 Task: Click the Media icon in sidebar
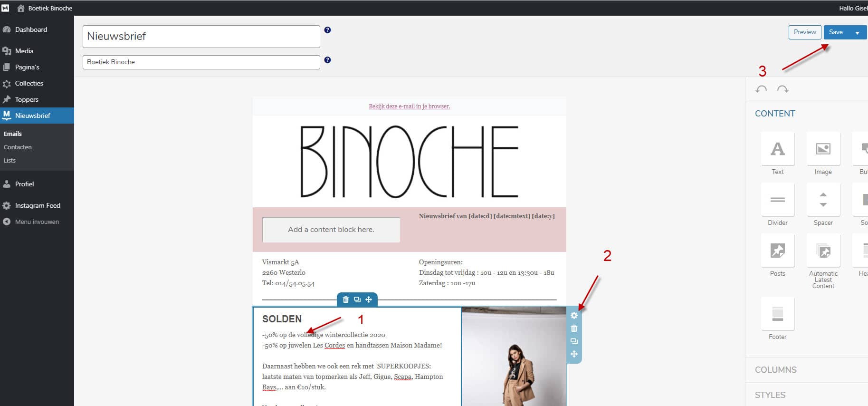(7, 51)
